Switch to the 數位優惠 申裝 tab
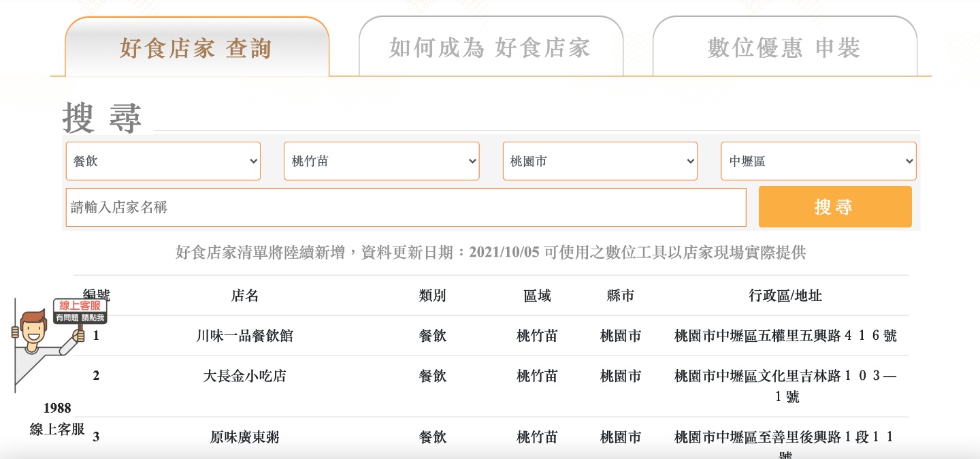Image resolution: width=980 pixels, height=459 pixels. click(784, 48)
